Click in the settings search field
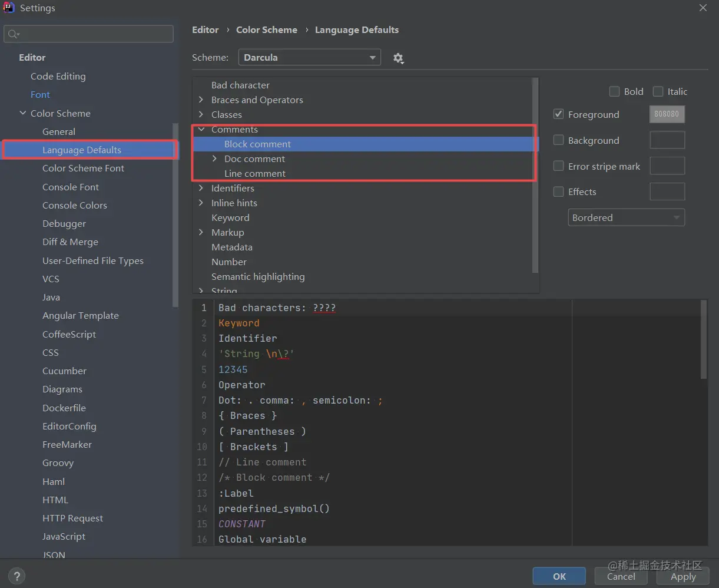The image size is (719, 588). [x=88, y=34]
